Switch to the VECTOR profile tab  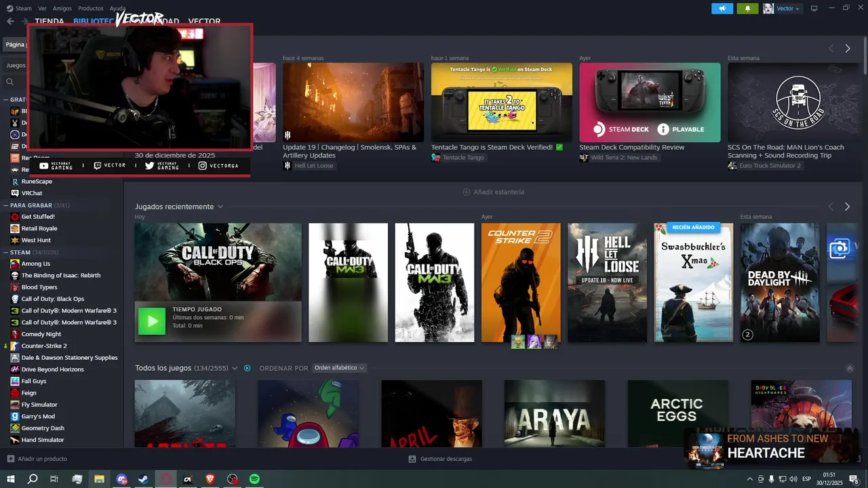204,21
